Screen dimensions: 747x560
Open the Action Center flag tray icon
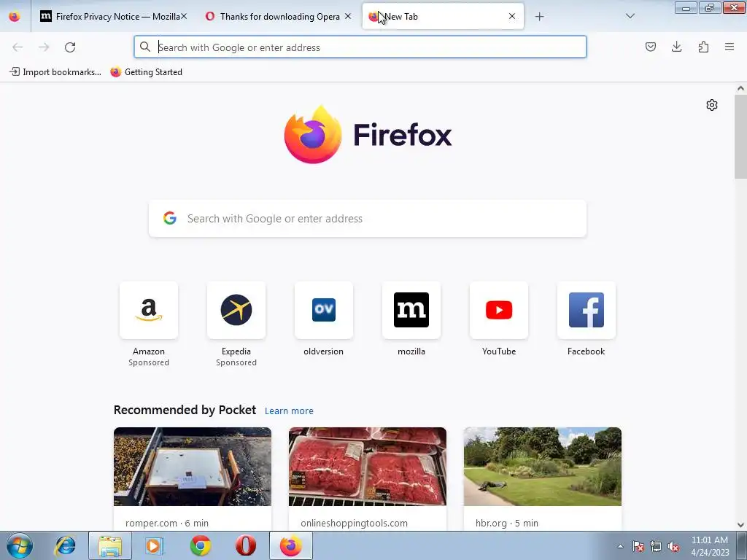(638, 547)
